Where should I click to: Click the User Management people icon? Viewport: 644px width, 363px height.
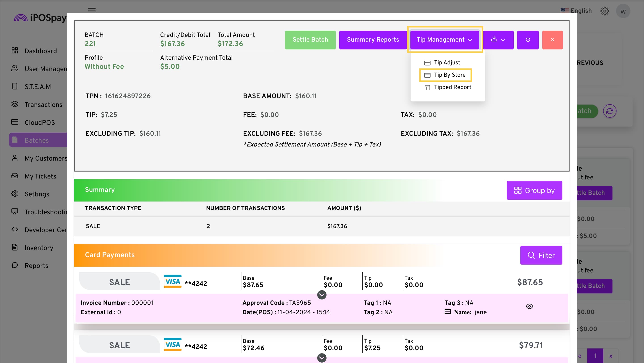(x=15, y=68)
